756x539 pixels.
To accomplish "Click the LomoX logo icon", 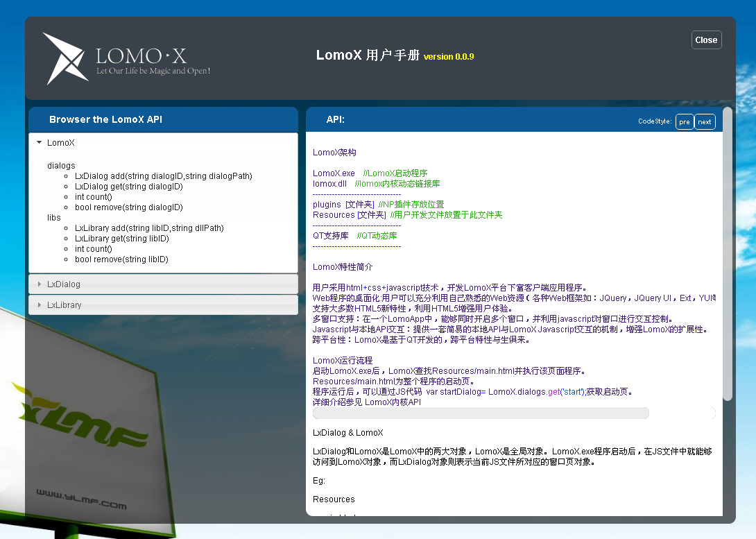I will pos(66,58).
